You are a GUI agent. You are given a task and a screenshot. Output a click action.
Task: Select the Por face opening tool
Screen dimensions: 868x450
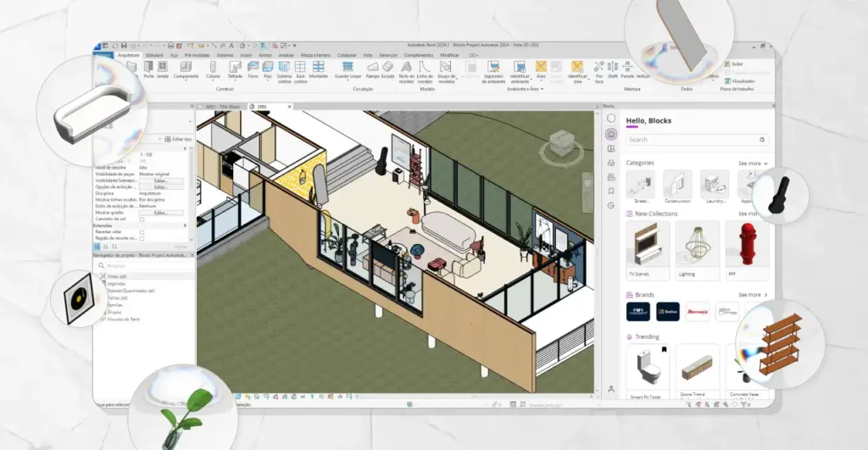pyautogui.click(x=599, y=72)
